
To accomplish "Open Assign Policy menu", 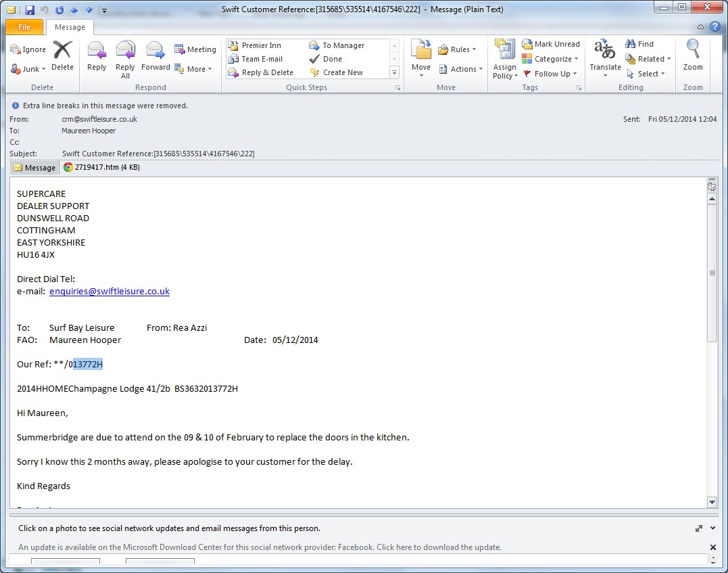I will [505, 60].
